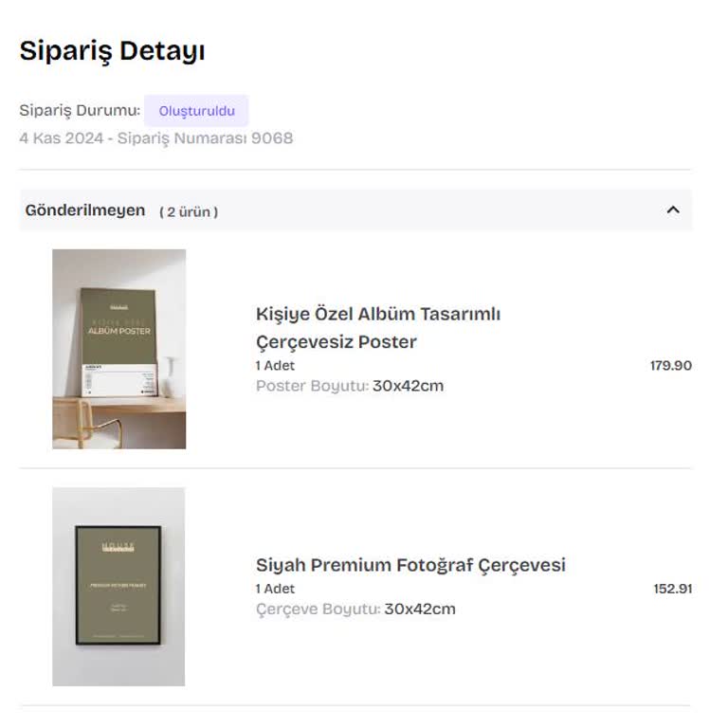This screenshot has height=728, width=728.
Task: Click 1 Adet under the poster item
Action: pyautogui.click(x=275, y=365)
